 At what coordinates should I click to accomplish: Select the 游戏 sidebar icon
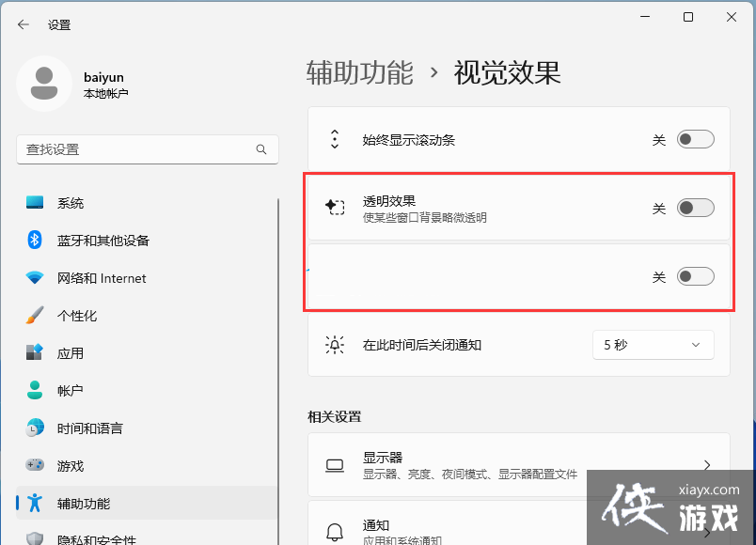coord(37,466)
